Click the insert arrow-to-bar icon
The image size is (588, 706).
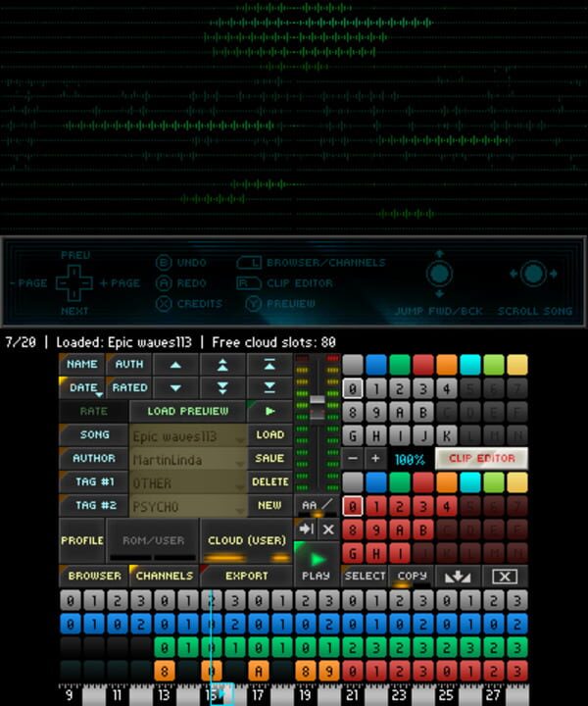(x=306, y=529)
